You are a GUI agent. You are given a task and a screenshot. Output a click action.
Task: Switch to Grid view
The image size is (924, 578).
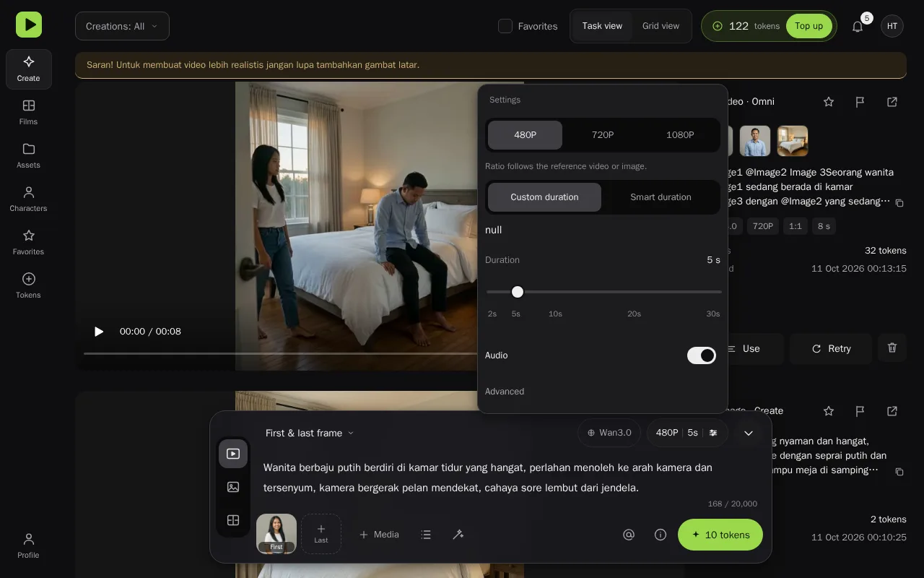click(661, 26)
